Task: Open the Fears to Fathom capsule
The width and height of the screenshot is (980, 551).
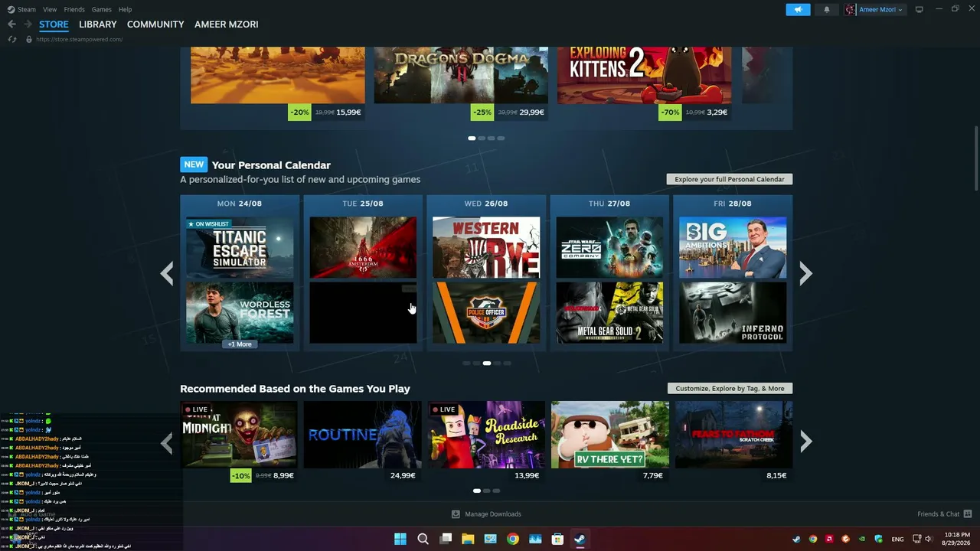Action: tap(733, 435)
